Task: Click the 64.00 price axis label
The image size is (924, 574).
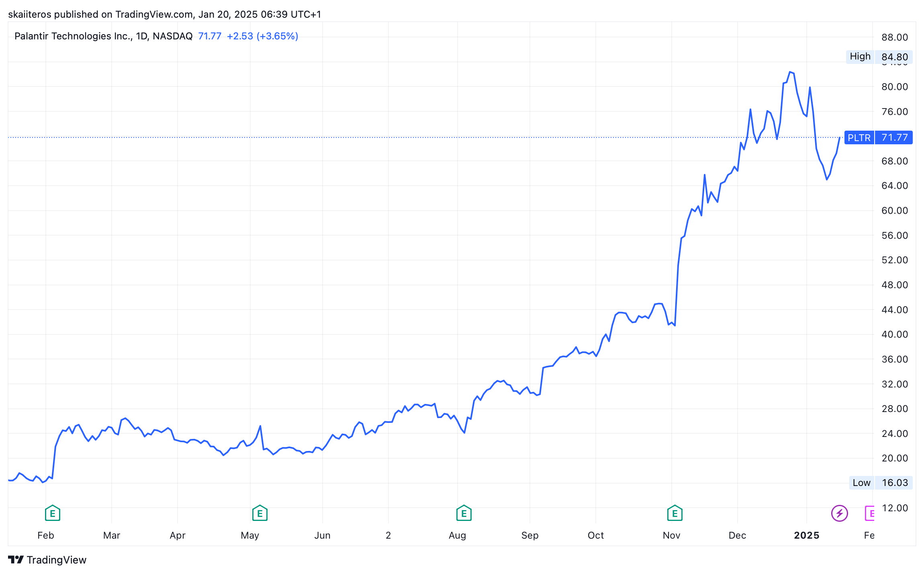Action: [895, 186]
